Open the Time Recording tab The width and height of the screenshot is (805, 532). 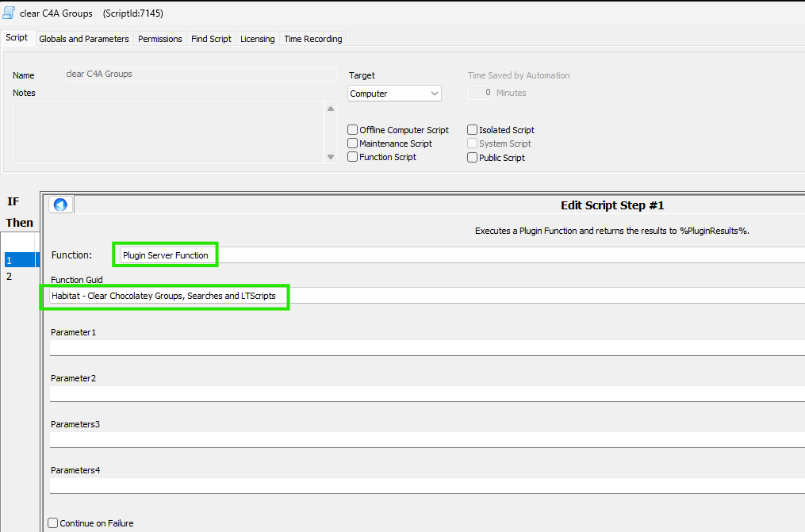coord(313,39)
